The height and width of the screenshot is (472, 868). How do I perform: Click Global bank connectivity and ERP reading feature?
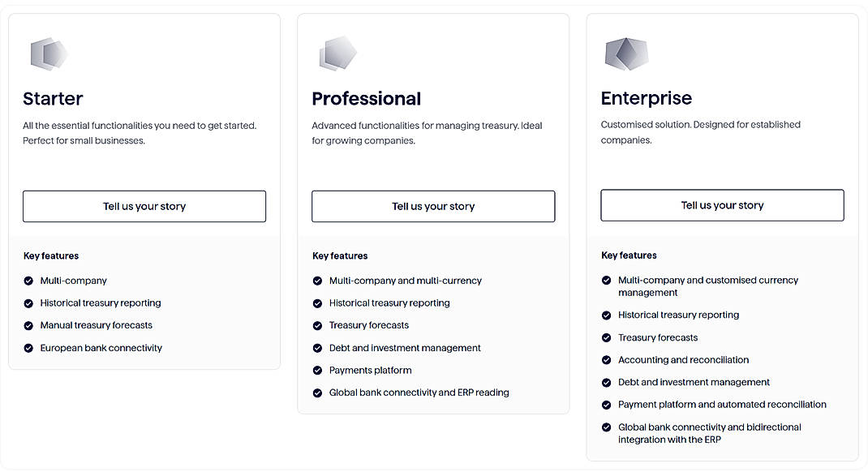click(x=419, y=393)
